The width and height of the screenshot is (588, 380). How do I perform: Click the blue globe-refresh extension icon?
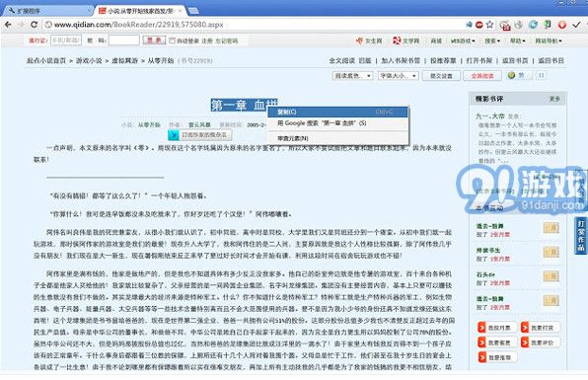pos(533,25)
